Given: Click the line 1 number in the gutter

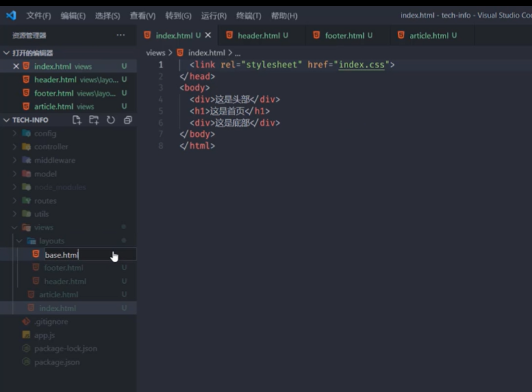Looking at the screenshot, I should [160, 64].
